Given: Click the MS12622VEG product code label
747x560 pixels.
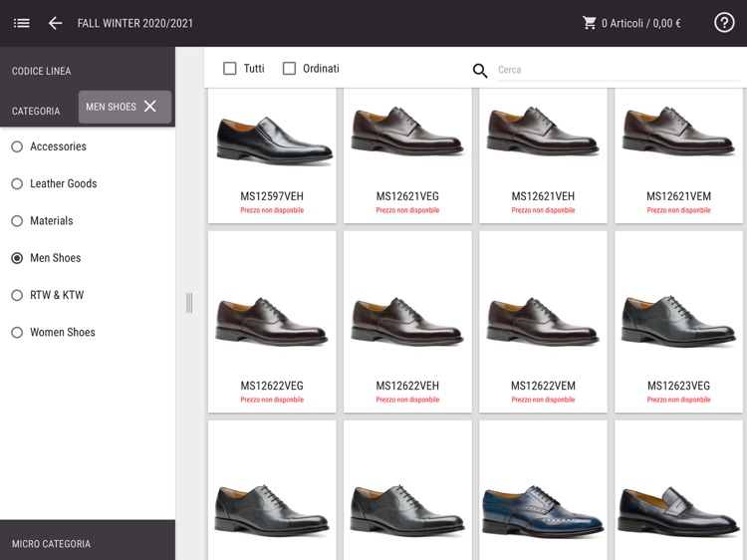Looking at the screenshot, I should [272, 386].
